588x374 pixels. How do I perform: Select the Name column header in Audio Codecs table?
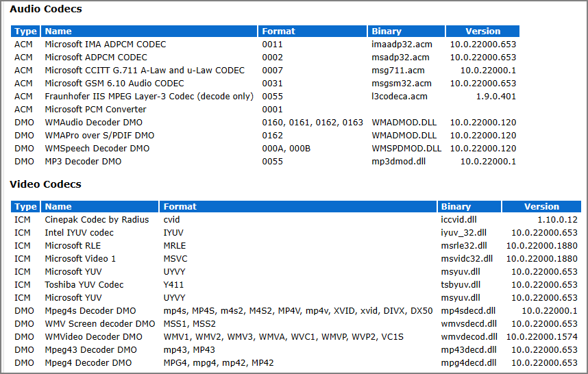pos(58,31)
